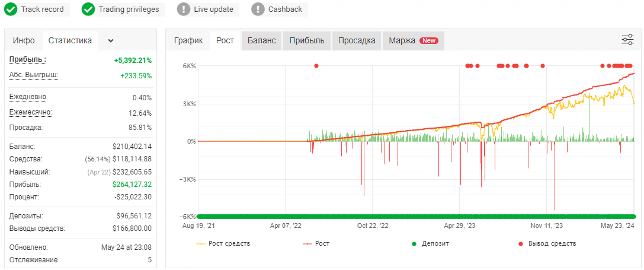Click the $96,561.12 deposits value
The width and height of the screenshot is (644, 270).
point(134,216)
